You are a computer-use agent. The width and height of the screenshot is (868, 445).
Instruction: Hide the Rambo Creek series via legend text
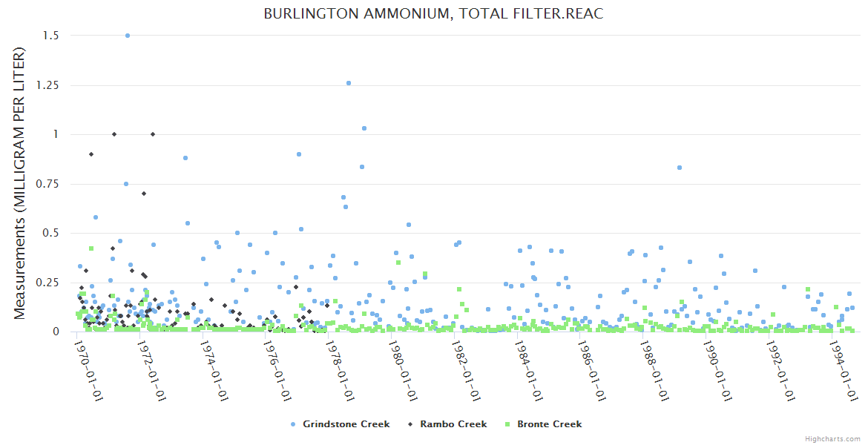coord(453,424)
